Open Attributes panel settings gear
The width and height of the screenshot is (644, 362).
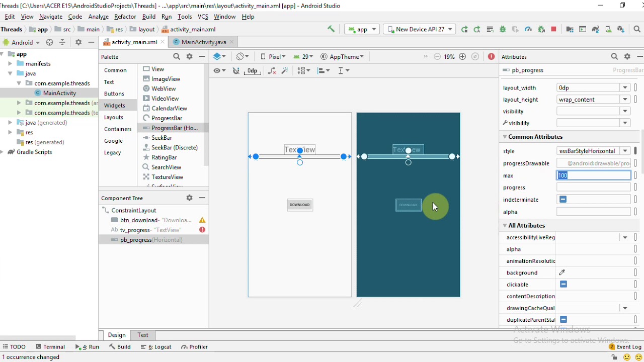coord(627,57)
